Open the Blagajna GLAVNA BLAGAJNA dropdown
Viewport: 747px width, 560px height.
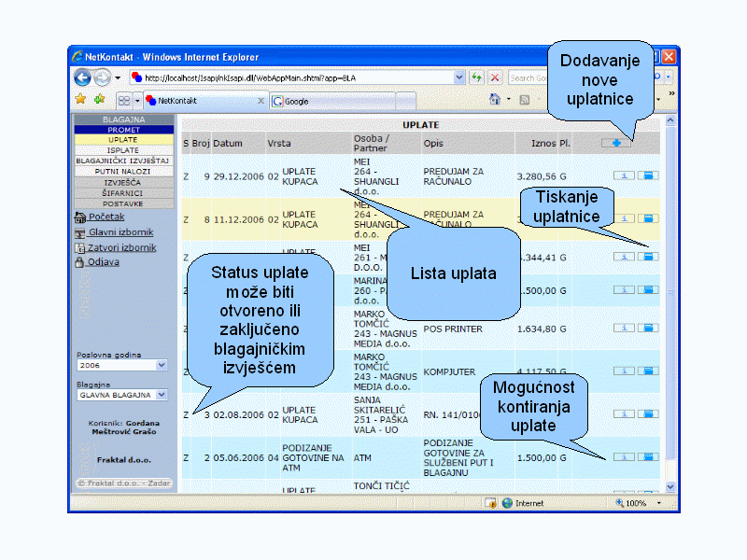(122, 395)
